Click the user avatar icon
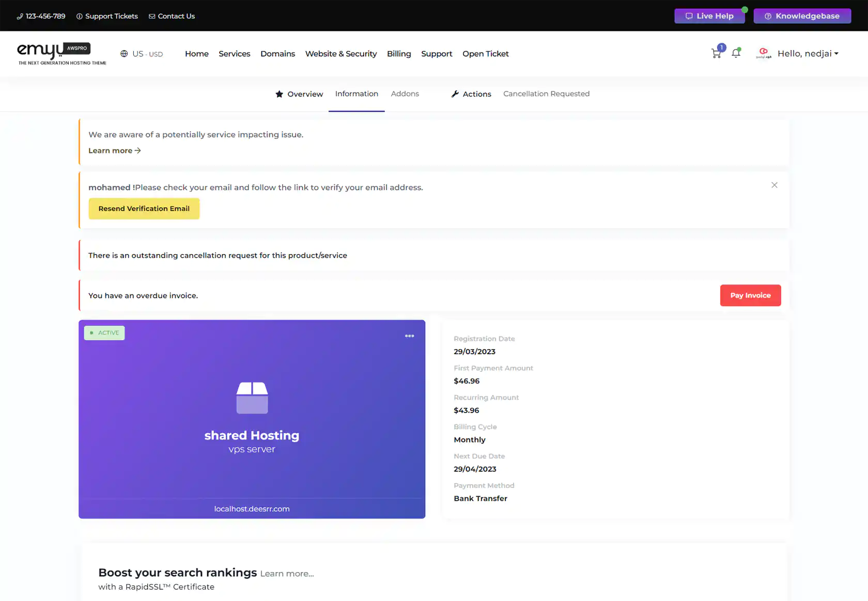 764,53
